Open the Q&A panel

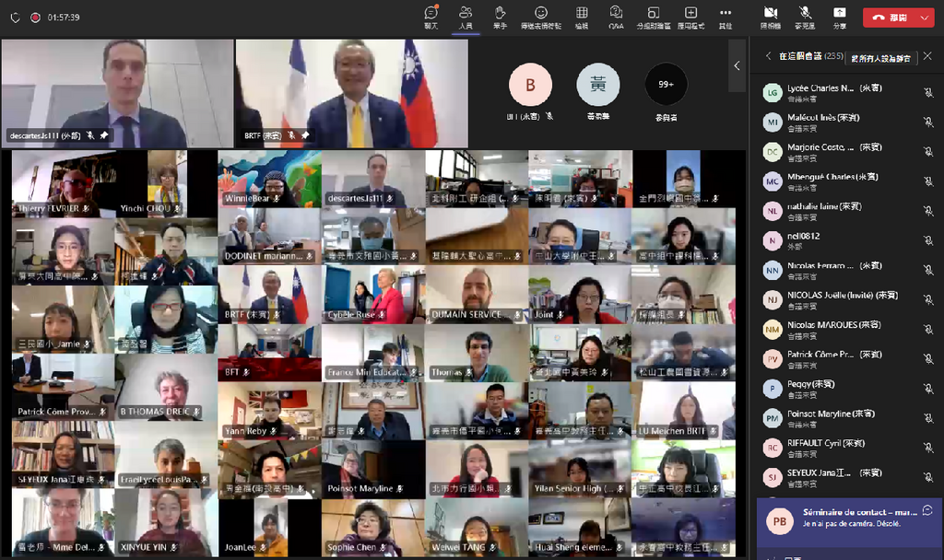click(x=616, y=16)
